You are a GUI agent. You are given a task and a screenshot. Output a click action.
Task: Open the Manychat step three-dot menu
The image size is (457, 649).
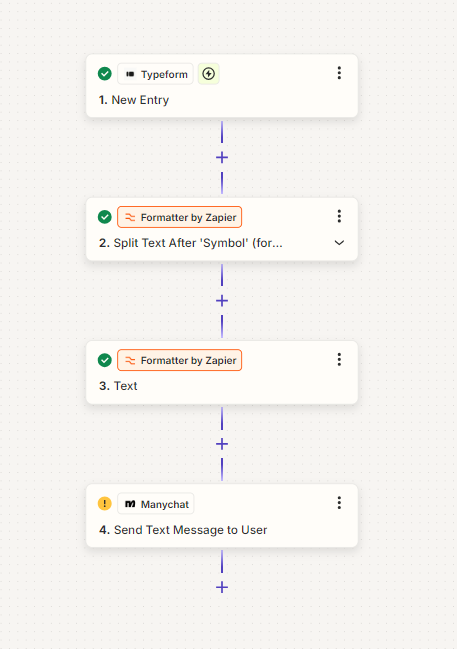coord(339,502)
